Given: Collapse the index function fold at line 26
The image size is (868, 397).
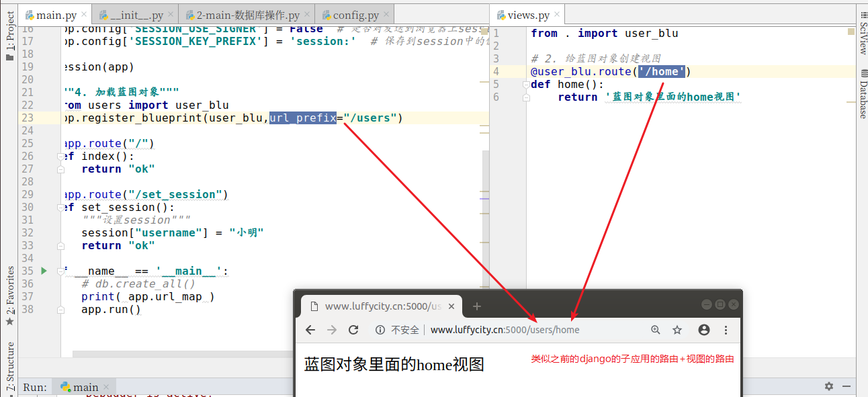Looking at the screenshot, I should tap(60, 157).
